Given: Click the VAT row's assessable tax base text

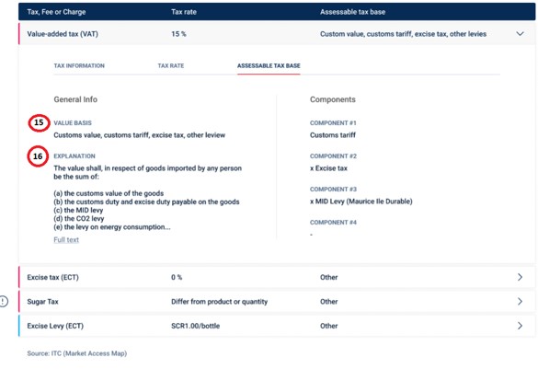Looking at the screenshot, I should click(403, 34).
